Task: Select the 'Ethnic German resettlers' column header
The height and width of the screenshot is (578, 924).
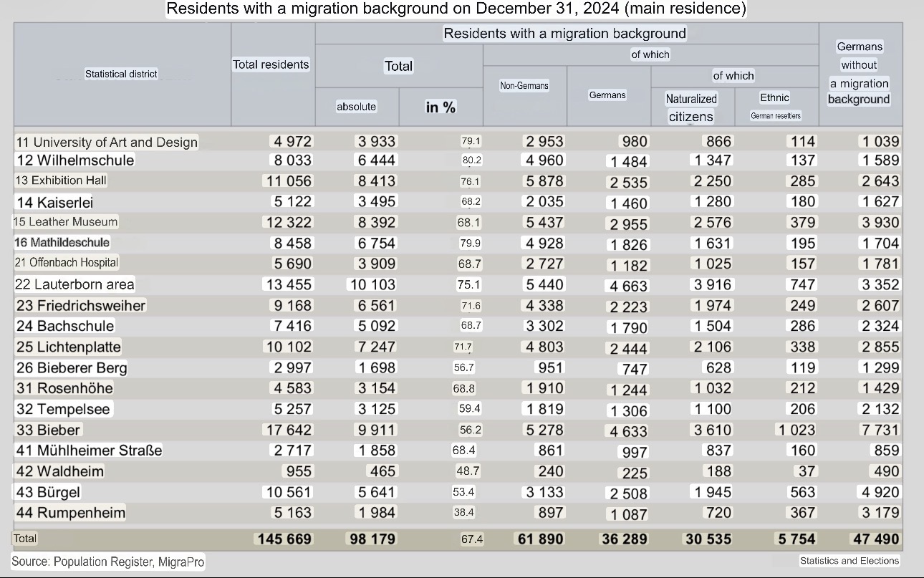Action: (775, 106)
